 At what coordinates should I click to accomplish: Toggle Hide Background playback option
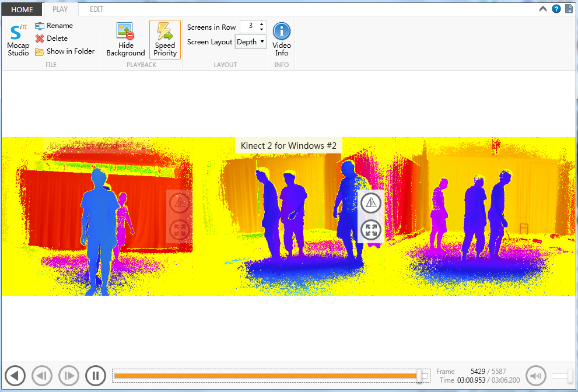point(126,40)
